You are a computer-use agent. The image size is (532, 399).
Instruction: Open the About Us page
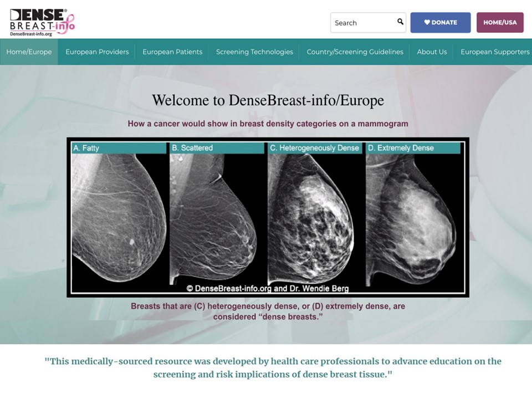(432, 52)
